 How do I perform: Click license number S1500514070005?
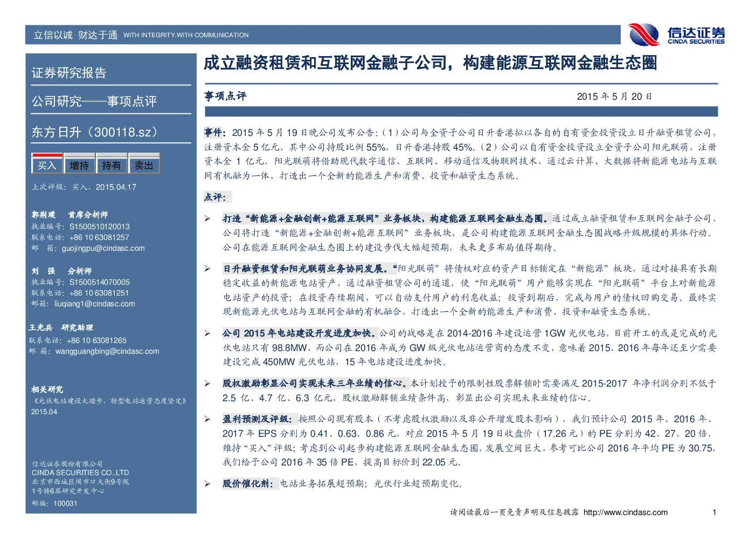pyautogui.click(x=100, y=282)
